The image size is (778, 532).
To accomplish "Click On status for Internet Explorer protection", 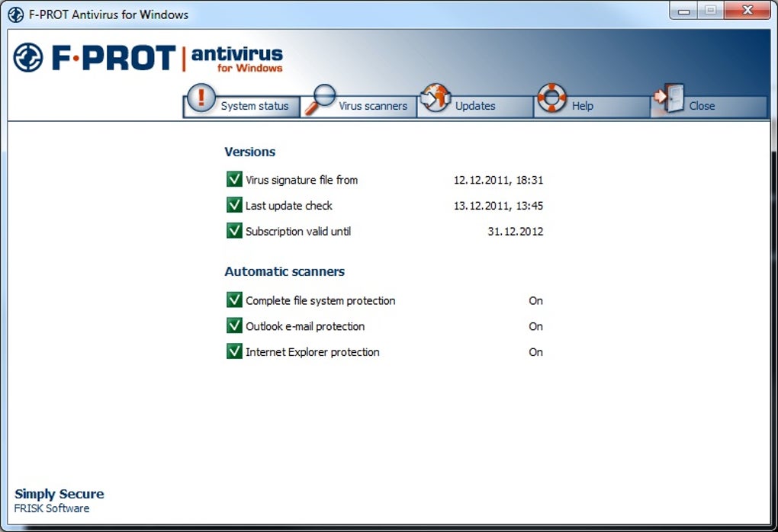I will pos(536,352).
